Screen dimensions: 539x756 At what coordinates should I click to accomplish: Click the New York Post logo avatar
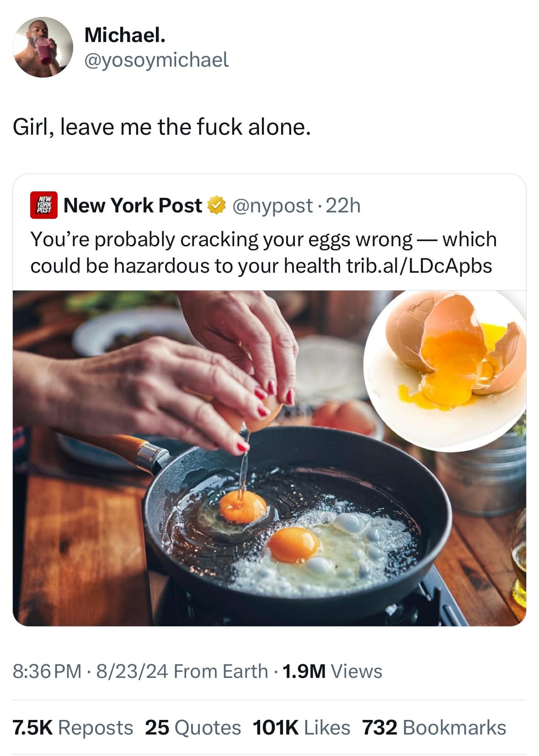(44, 206)
